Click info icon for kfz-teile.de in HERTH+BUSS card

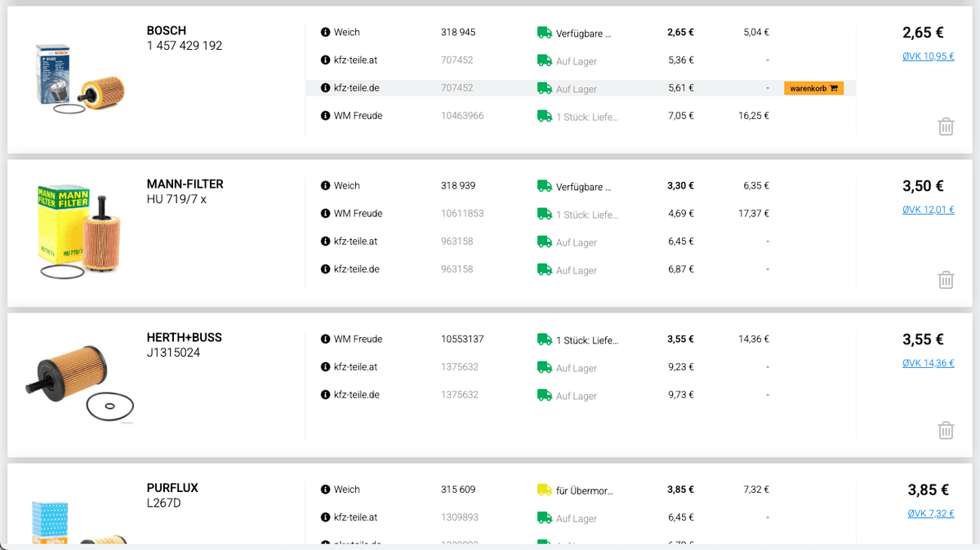point(325,395)
